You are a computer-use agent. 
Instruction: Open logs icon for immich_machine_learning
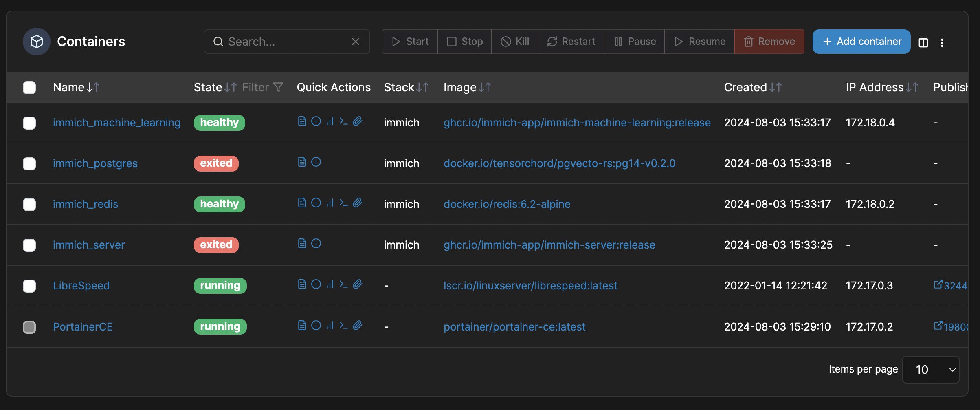pyautogui.click(x=302, y=121)
